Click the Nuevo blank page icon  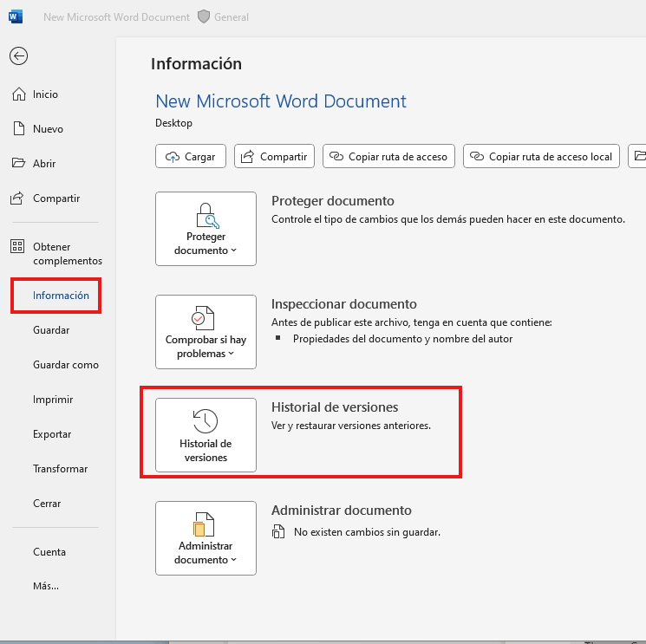pyautogui.click(x=18, y=129)
